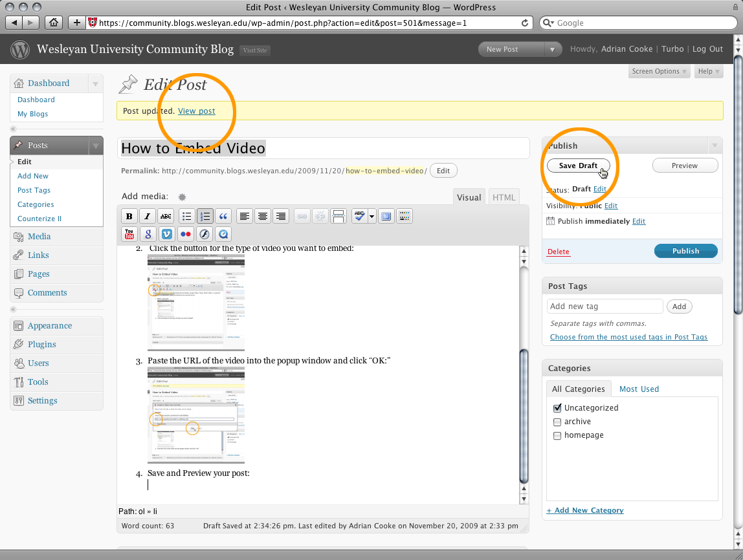Open spellchecker language dropdown arrow
The width and height of the screenshot is (743, 560).
point(372,217)
